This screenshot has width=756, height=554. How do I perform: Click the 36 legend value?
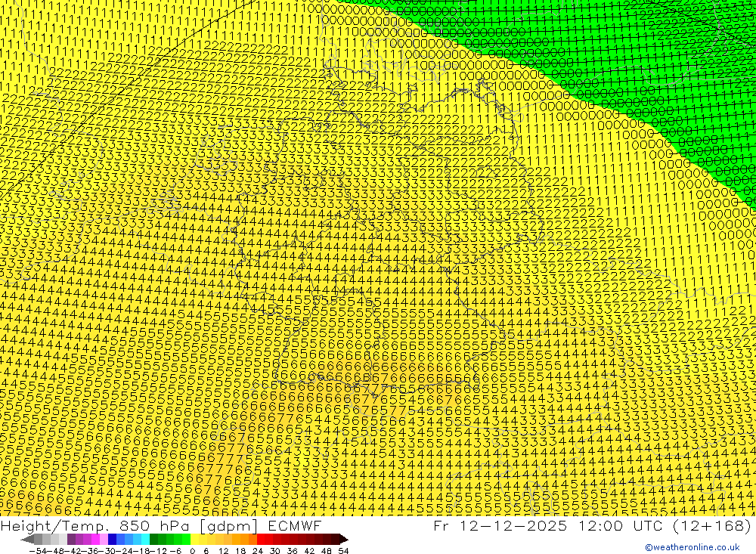tap(292, 551)
